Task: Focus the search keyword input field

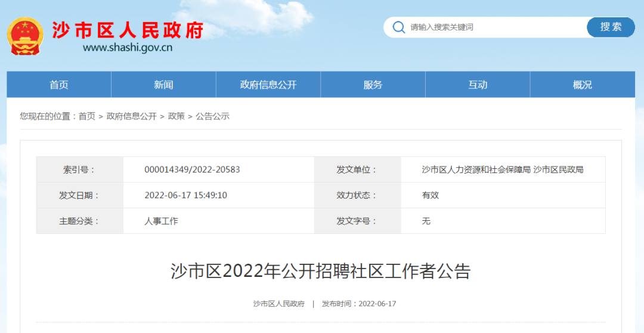Action: coord(495,27)
